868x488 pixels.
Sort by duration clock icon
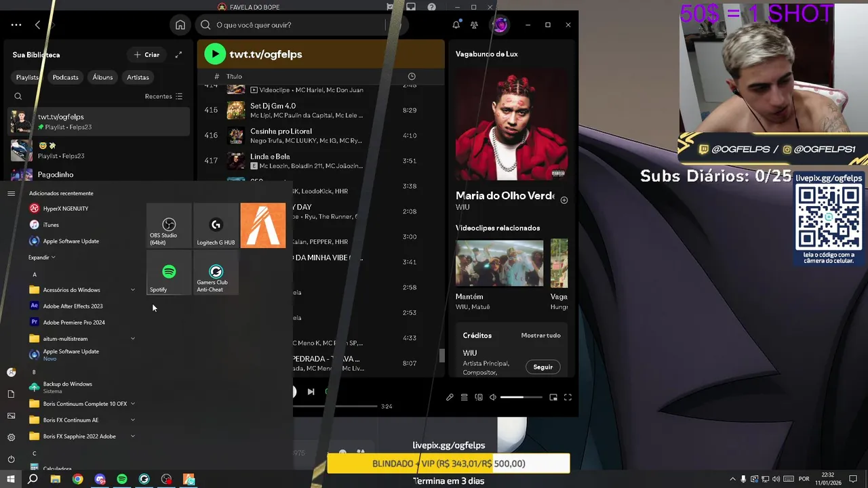pos(412,77)
